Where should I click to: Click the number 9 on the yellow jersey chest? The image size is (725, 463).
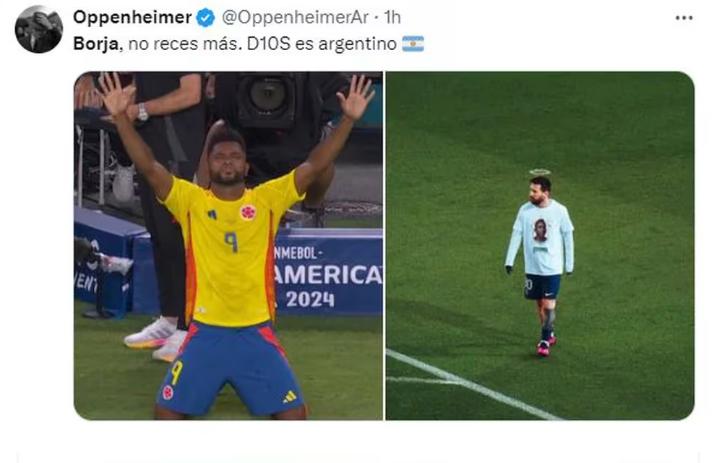[x=231, y=241]
